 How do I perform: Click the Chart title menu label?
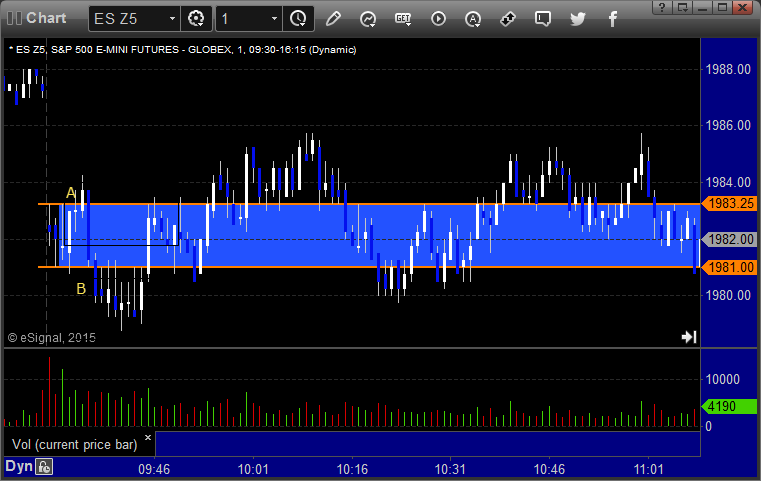pos(46,18)
